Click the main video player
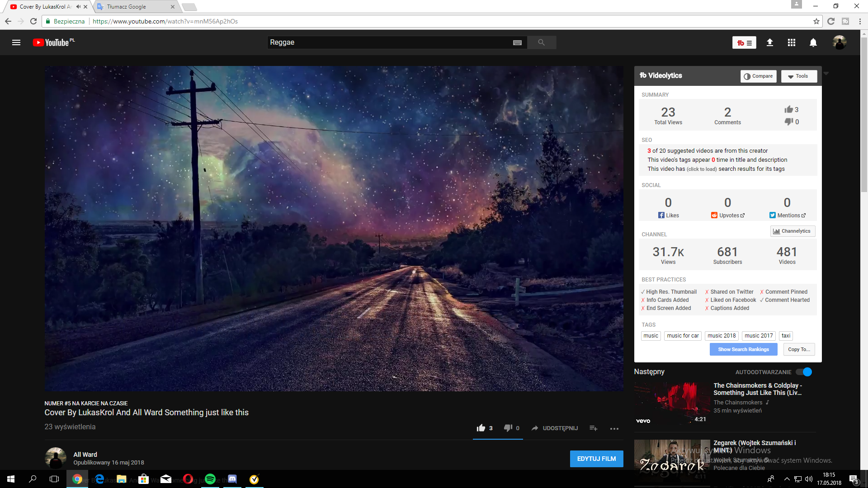This screenshot has width=868, height=488. [334, 229]
